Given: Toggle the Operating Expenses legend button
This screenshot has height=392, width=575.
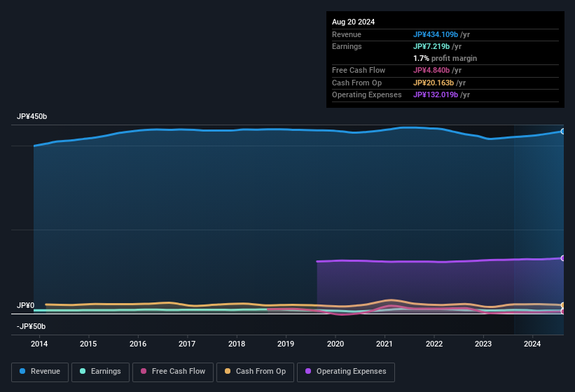Looking at the screenshot, I should 346,372.
